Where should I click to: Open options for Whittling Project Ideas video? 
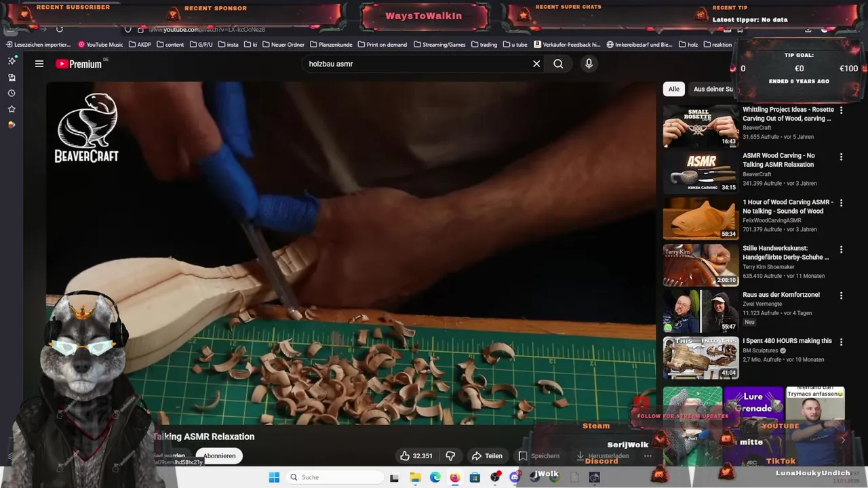(x=841, y=110)
